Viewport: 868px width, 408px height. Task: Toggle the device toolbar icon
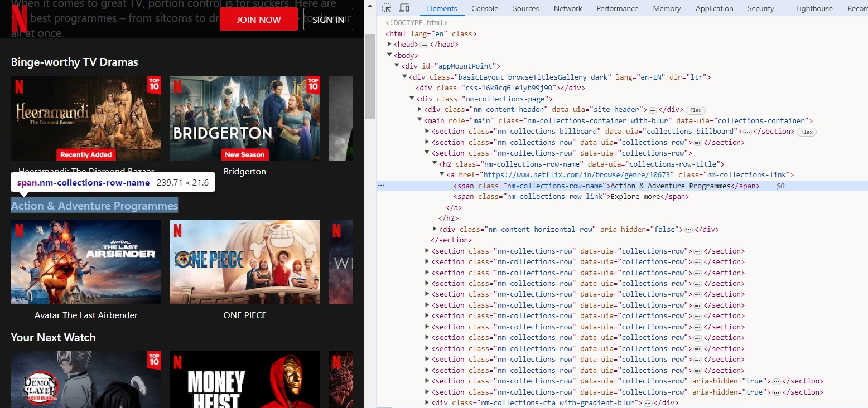tap(404, 8)
